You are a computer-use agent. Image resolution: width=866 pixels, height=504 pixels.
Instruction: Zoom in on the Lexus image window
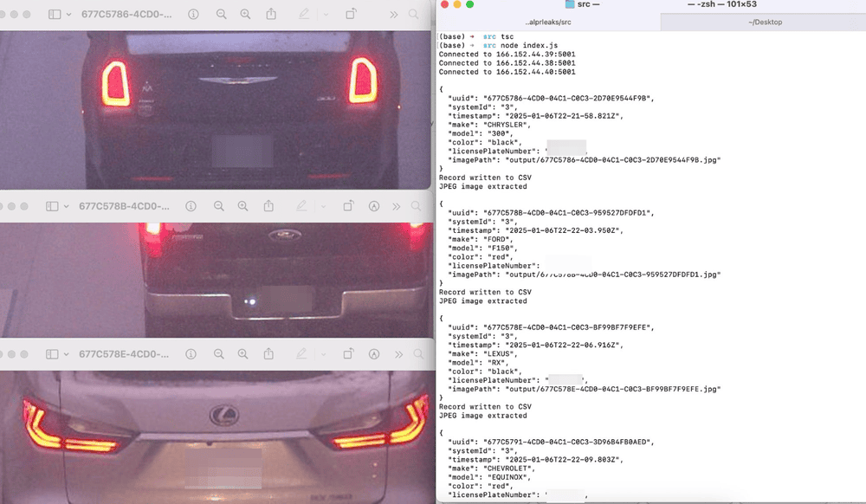[x=243, y=354]
